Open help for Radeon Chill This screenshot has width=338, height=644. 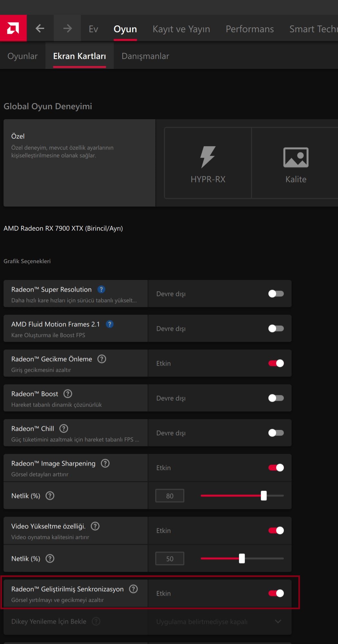(x=64, y=428)
